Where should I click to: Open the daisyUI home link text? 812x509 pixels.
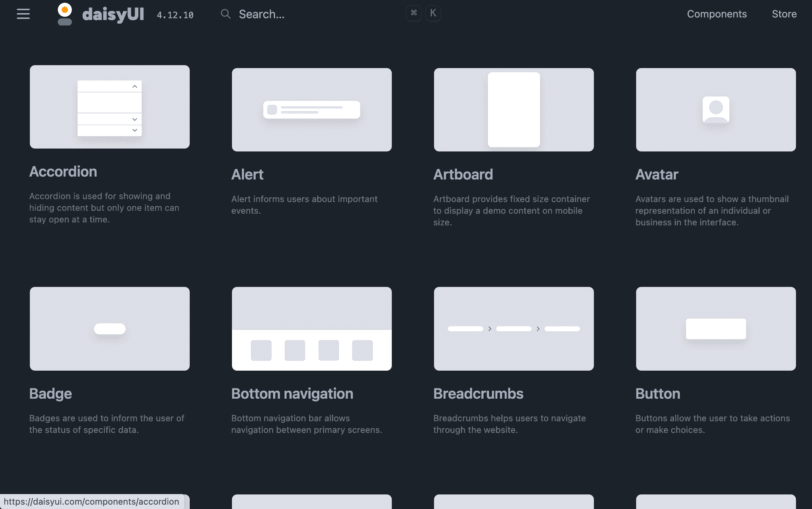113,15
